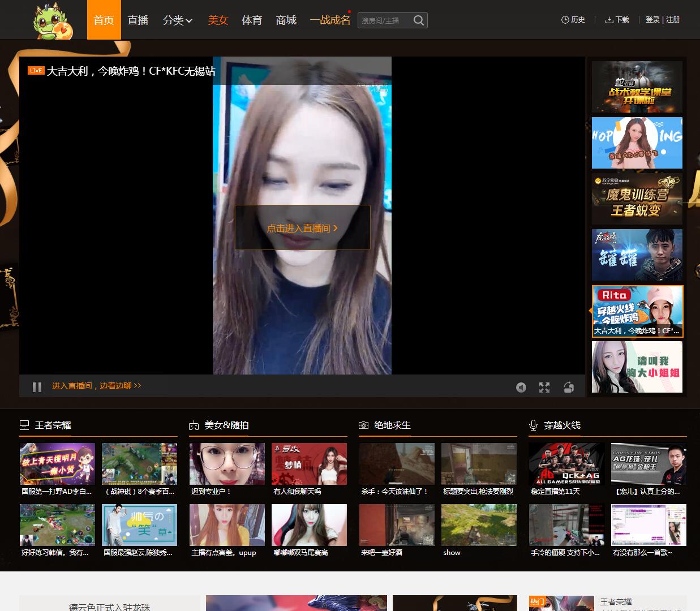Open the viewing history (历史) link
The height and width of the screenshot is (611, 700).
click(x=573, y=20)
